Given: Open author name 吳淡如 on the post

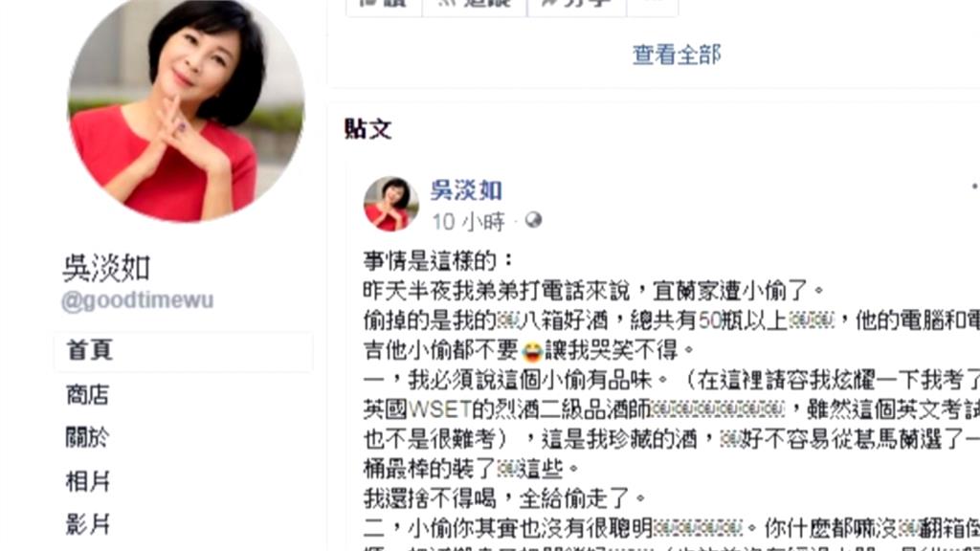Looking at the screenshot, I should click(x=466, y=190).
